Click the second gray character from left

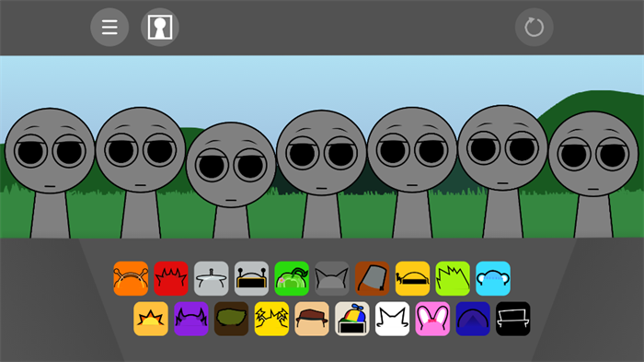click(141, 172)
